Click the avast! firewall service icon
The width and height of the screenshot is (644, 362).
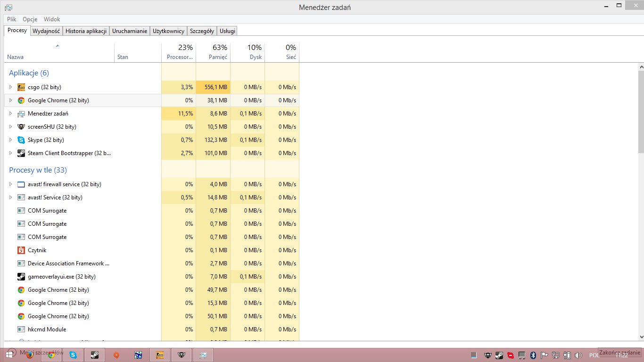(21, 184)
